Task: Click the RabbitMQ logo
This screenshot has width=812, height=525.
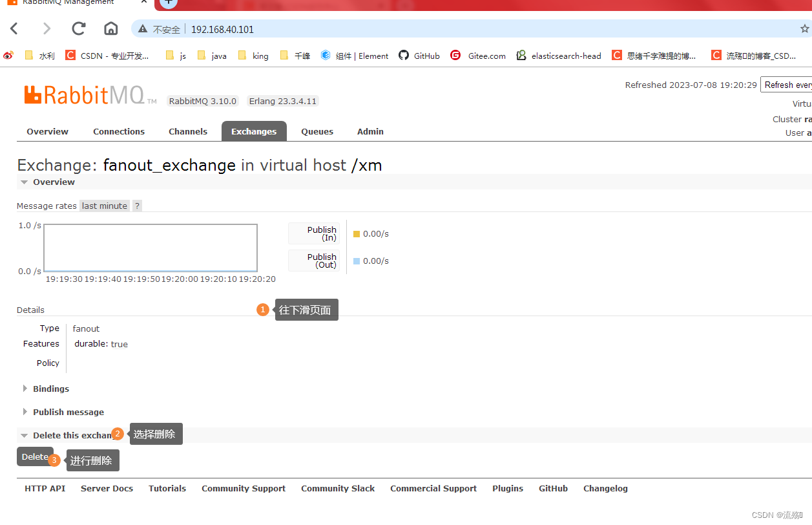Action: click(84, 94)
